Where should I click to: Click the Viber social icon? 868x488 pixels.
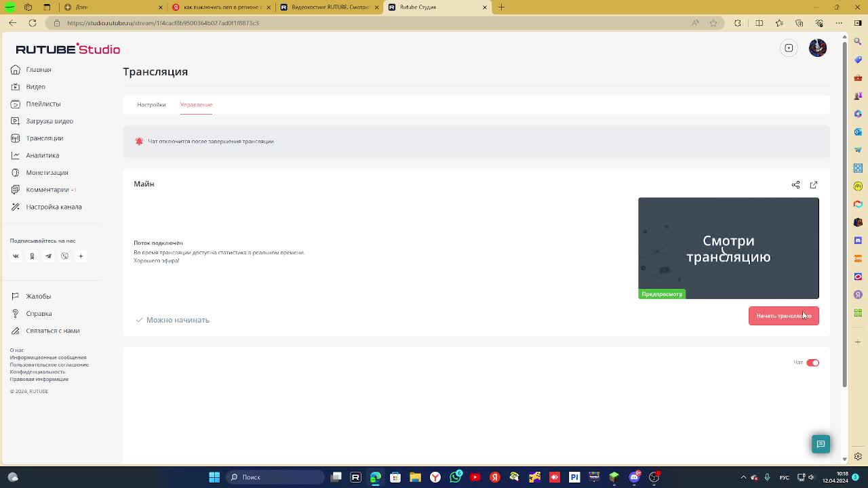coord(64,256)
